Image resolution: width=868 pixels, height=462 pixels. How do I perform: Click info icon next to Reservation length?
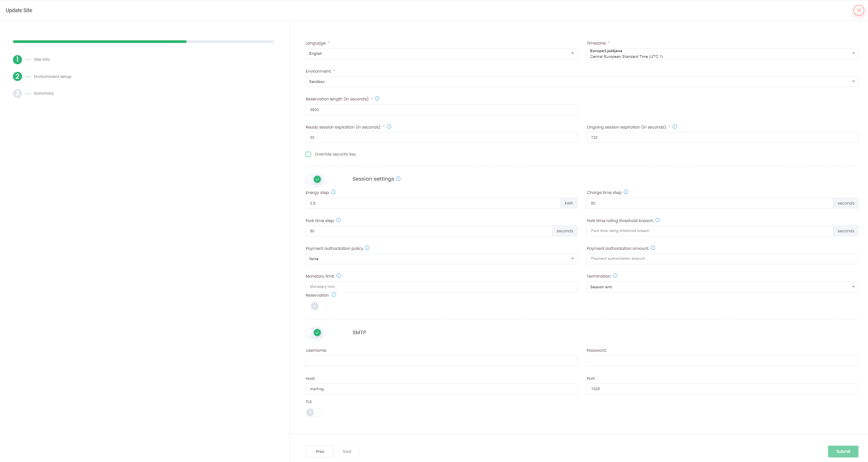(377, 98)
